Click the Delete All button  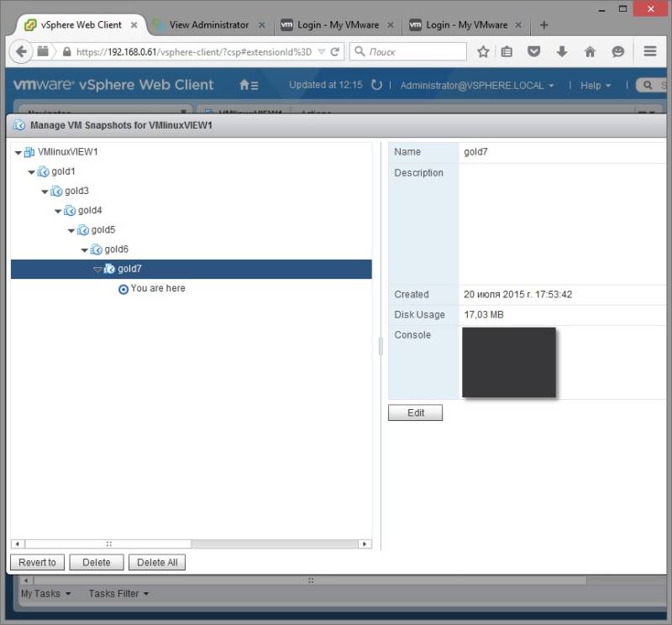click(157, 562)
